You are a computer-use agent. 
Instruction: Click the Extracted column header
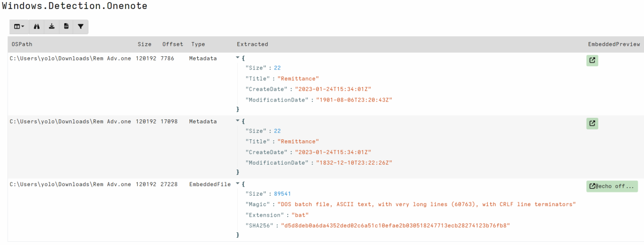click(x=252, y=44)
